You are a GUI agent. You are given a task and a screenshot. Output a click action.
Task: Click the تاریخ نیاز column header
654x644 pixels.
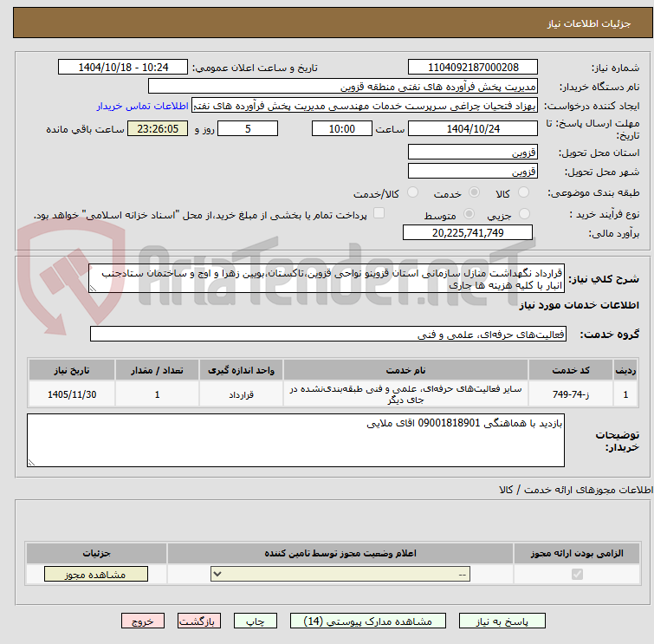click(x=72, y=370)
